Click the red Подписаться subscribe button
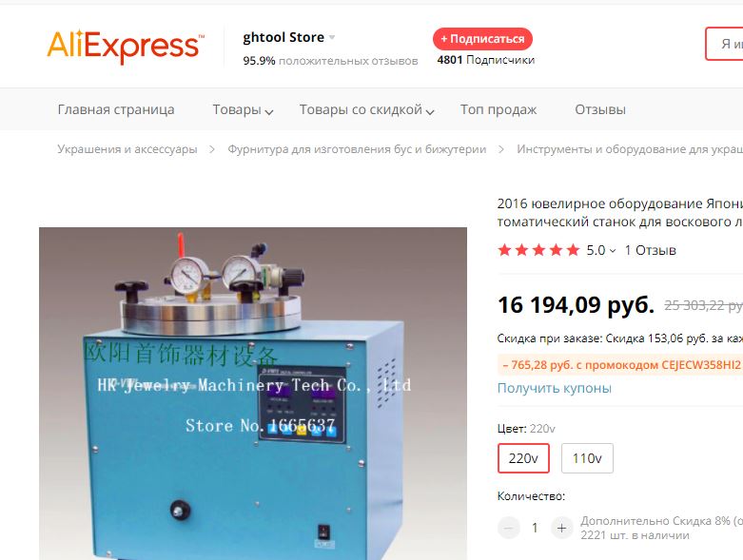 pyautogui.click(x=482, y=39)
